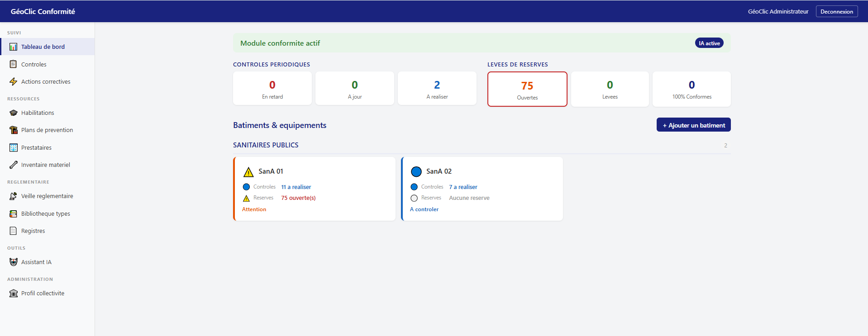Open the 11 a realiser link

296,187
